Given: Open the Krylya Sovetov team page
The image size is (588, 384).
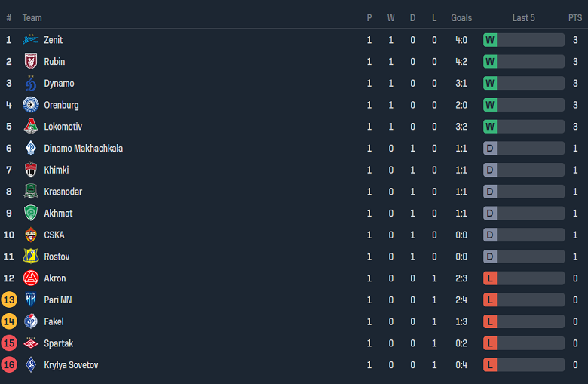Looking at the screenshot, I should point(71,365).
